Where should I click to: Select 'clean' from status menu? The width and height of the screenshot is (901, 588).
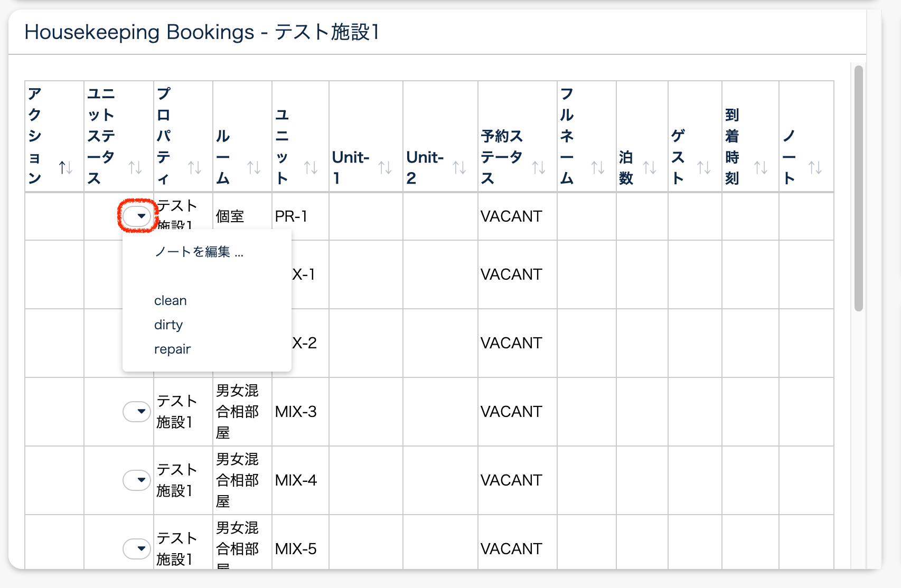[x=171, y=300]
